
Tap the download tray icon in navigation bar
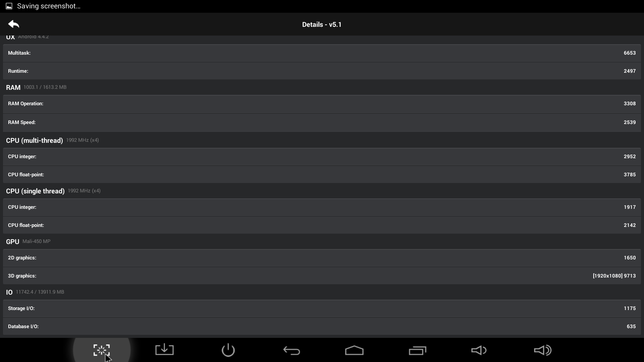click(164, 350)
